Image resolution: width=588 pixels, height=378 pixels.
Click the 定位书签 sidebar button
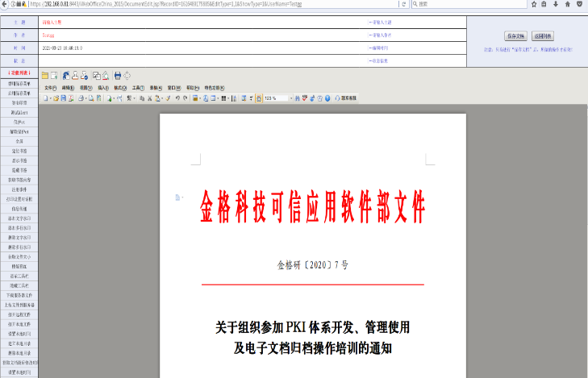pos(19,151)
